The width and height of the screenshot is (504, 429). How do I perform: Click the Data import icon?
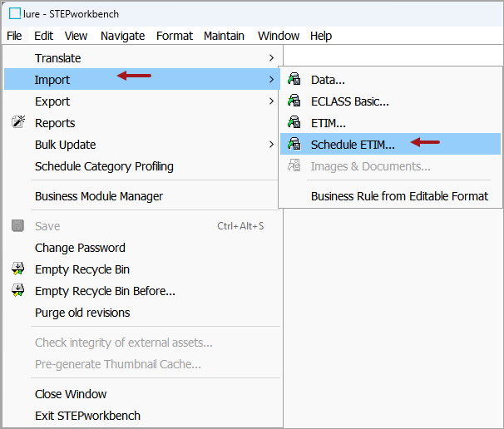294,79
